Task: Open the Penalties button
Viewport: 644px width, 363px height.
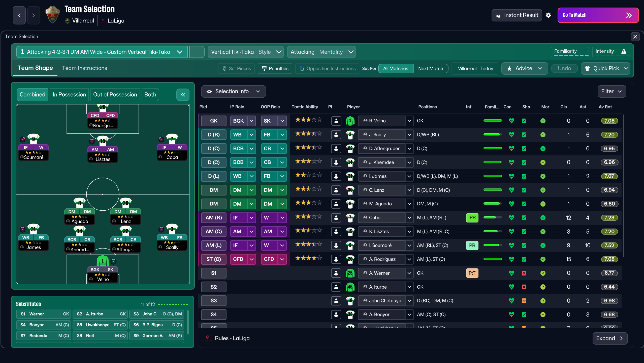Action: 275,68
